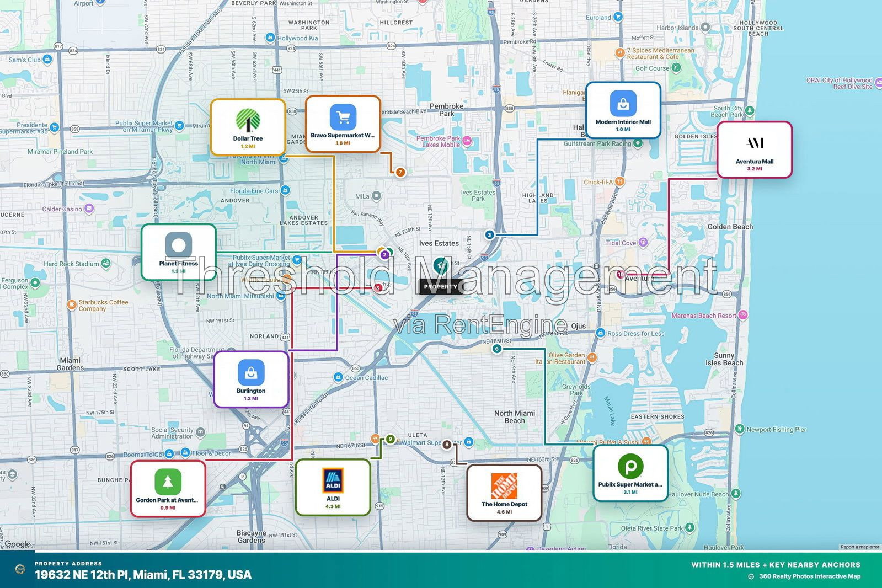Image resolution: width=882 pixels, height=588 pixels.
Task: Click the Google logo on the map
Action: 18,544
